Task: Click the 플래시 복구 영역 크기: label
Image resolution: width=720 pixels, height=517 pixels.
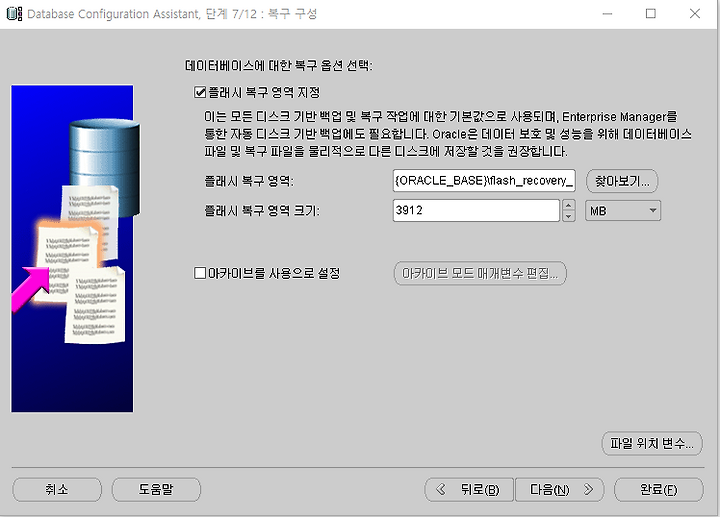Action: 262,211
